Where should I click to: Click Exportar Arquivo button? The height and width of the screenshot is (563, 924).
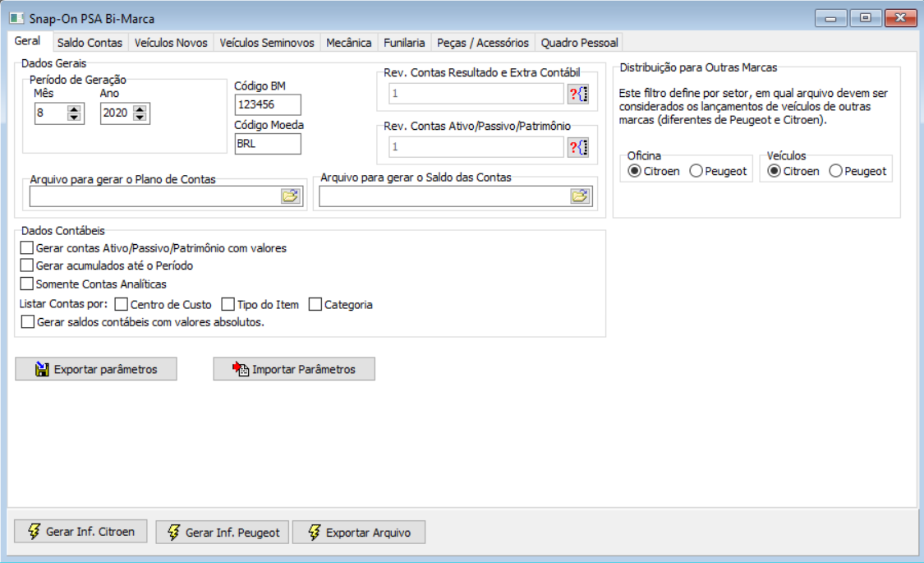point(359,532)
